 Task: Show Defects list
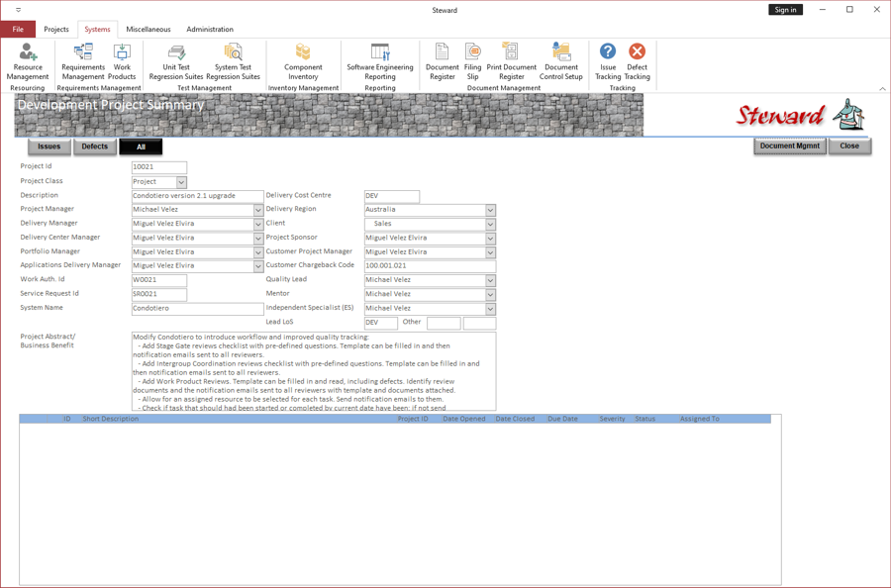click(x=95, y=147)
